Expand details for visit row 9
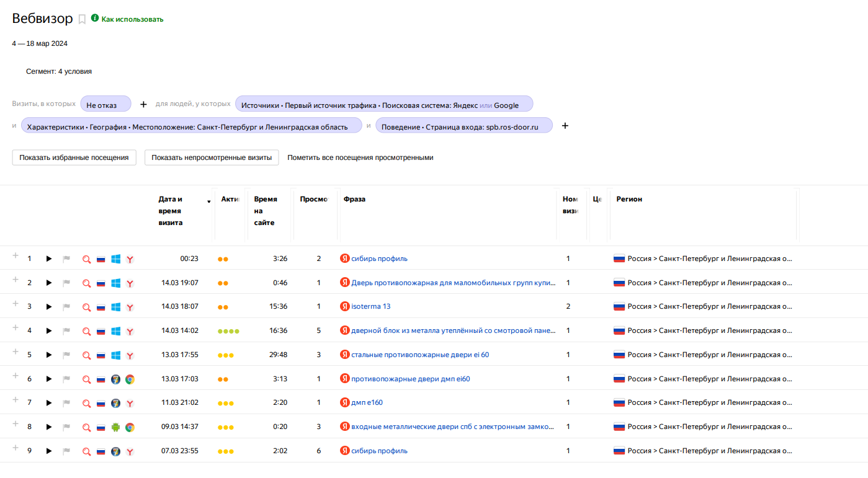The height and width of the screenshot is (478, 868). coord(16,448)
